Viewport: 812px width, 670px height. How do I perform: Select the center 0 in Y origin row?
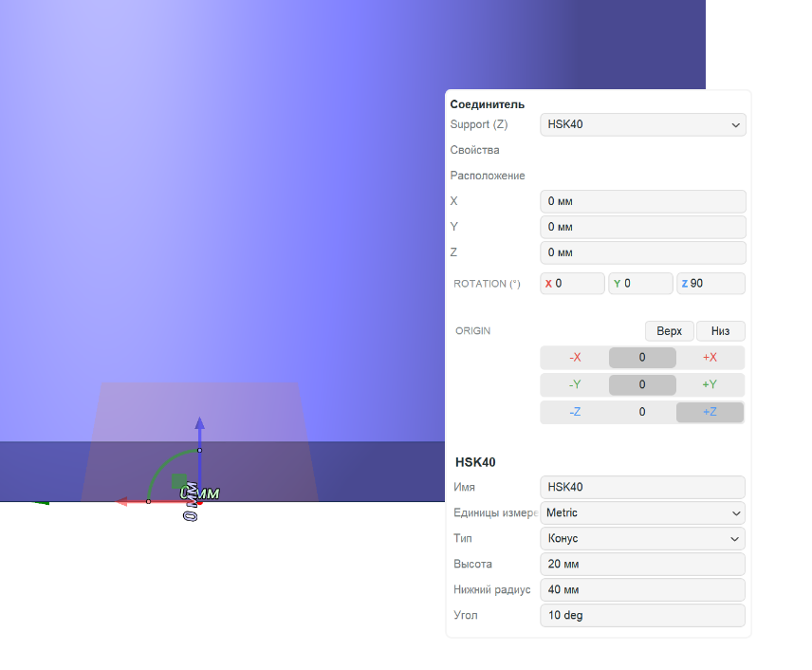[x=642, y=385]
